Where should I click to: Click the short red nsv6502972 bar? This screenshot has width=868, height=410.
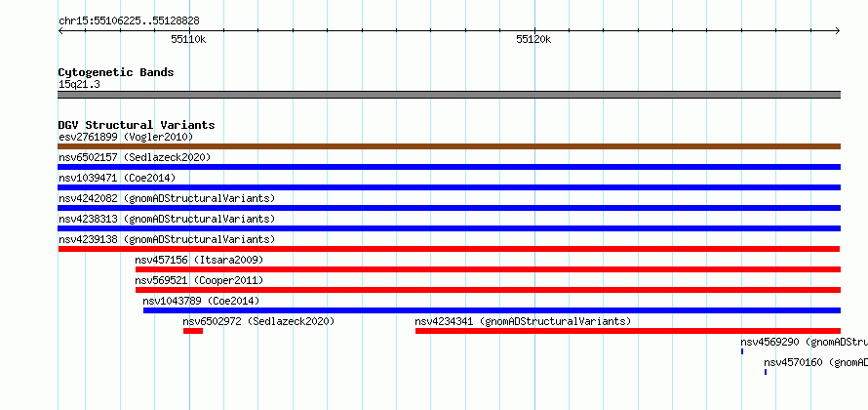tap(193, 331)
